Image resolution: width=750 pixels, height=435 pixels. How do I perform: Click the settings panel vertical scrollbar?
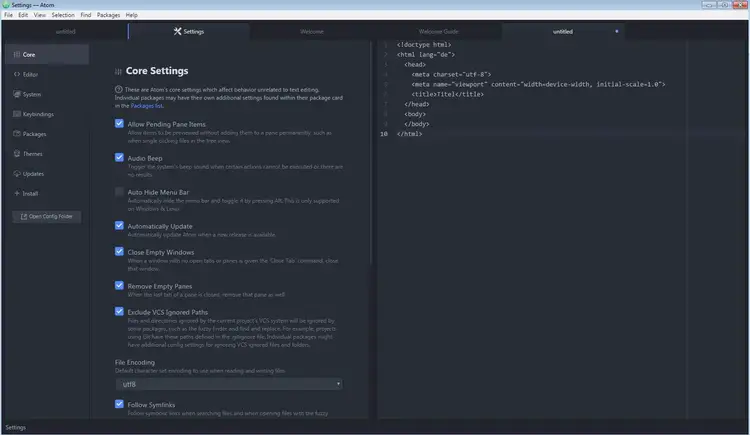(x=371, y=153)
